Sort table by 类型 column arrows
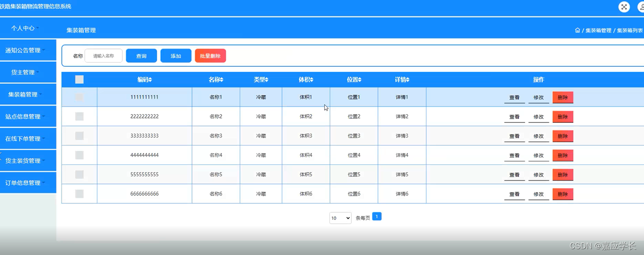 pos(266,79)
